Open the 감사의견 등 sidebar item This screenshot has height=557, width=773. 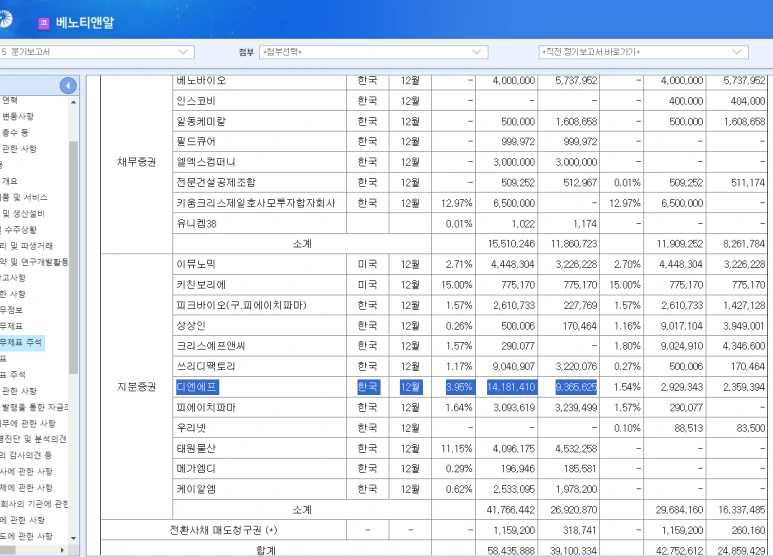26,455
